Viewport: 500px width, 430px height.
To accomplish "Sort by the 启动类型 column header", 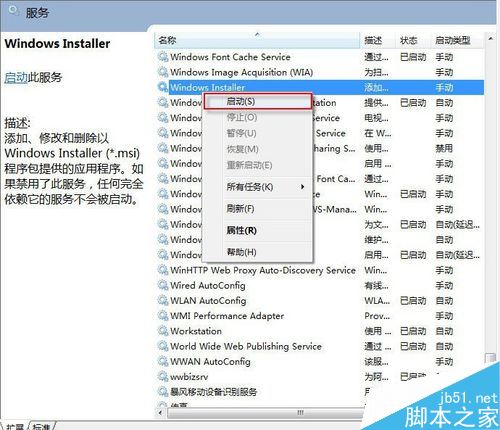I will tap(457, 40).
